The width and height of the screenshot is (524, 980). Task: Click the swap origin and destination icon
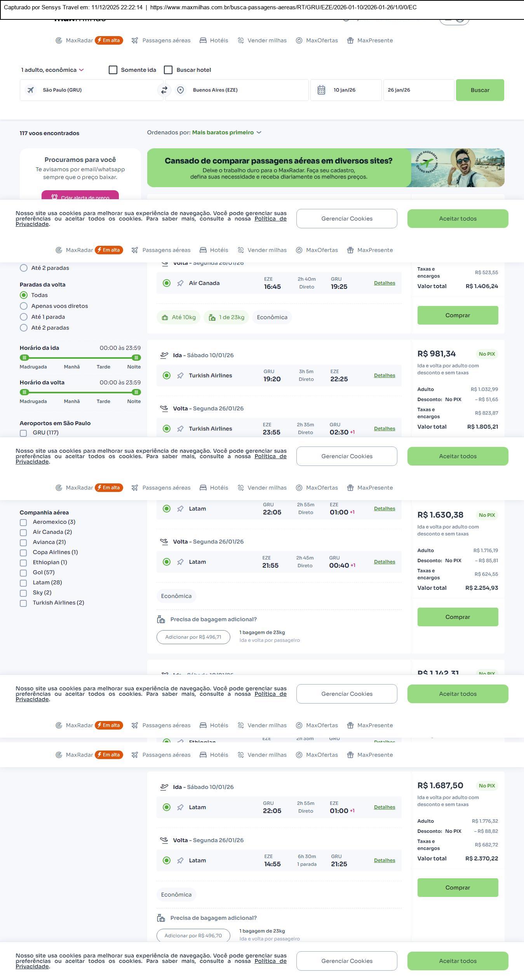(x=164, y=90)
